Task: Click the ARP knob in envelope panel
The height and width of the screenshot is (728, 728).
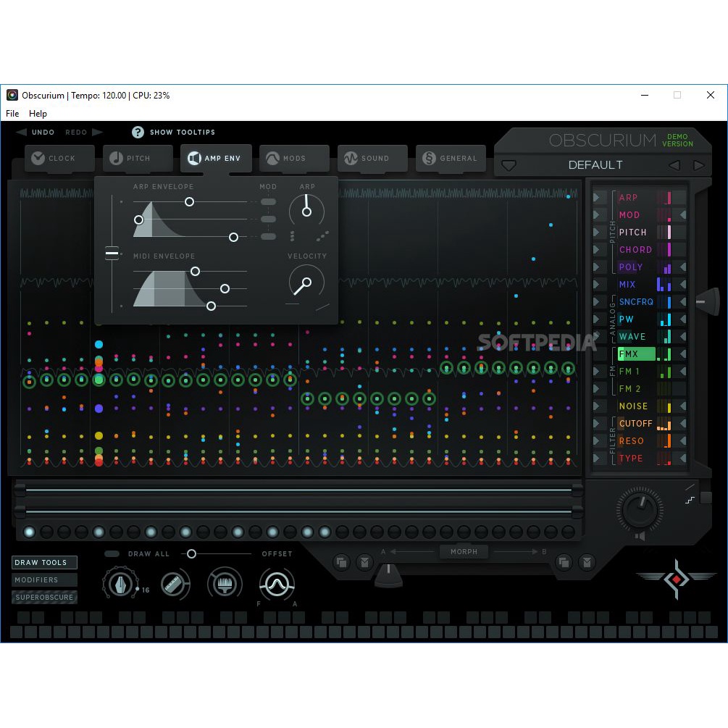Action: coord(306,211)
